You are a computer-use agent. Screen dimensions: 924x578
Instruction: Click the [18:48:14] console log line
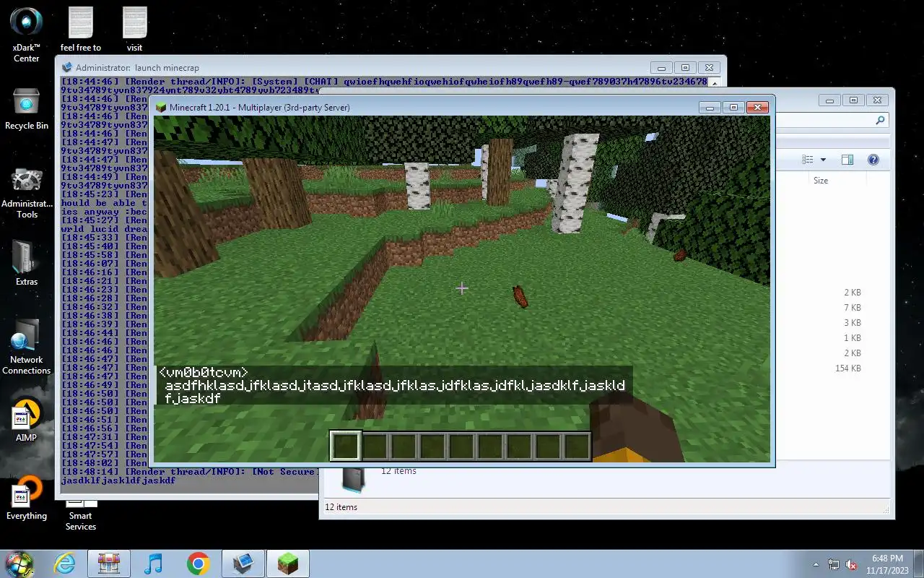tap(189, 472)
